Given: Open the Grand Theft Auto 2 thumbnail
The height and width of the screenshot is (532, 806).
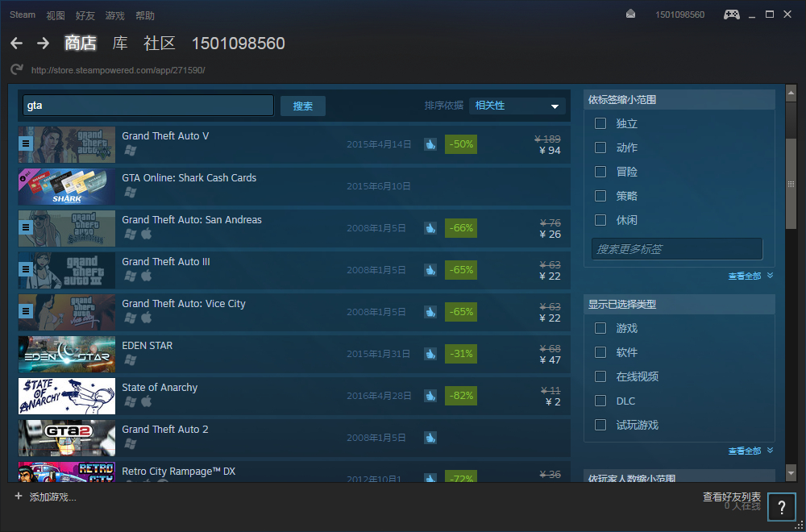Looking at the screenshot, I should [67, 438].
